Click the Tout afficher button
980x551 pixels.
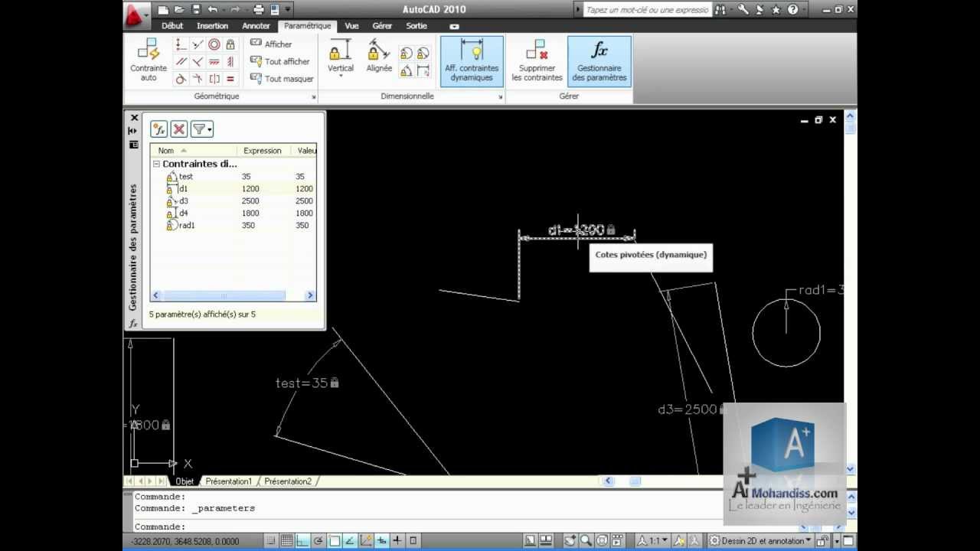click(280, 61)
